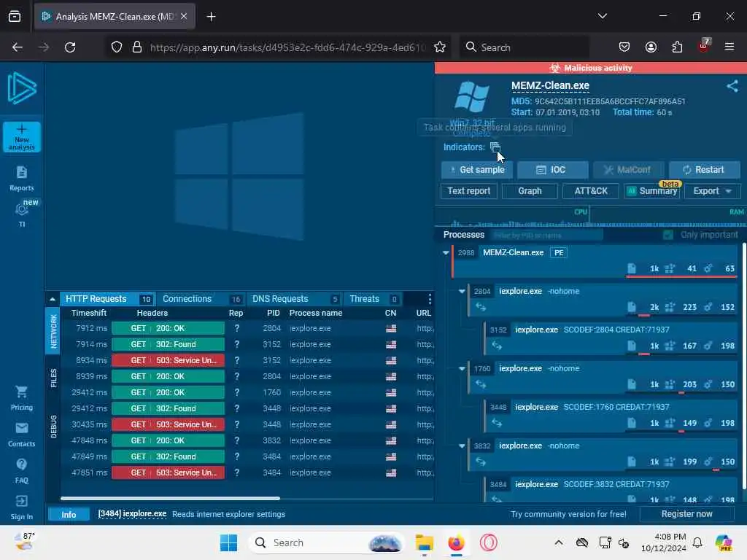Viewport: 747px width, 560px height.
Task: Open File Explorer from the taskbar
Action: click(424, 542)
